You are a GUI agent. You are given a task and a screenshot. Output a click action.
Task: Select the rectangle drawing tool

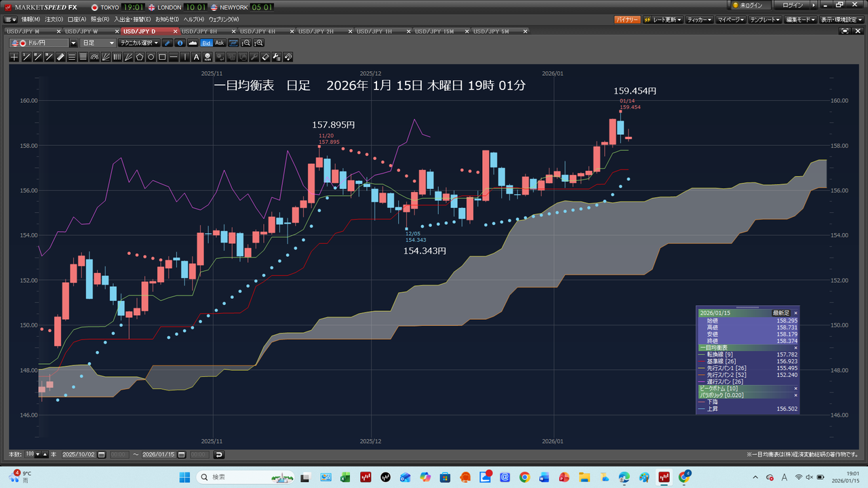163,57
